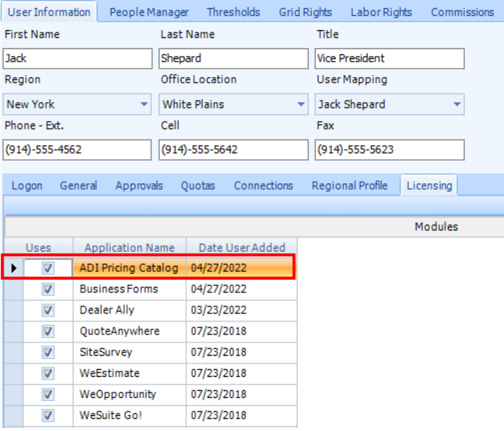Click the SiteSurvey 07/23/2018 date cell

click(x=242, y=353)
